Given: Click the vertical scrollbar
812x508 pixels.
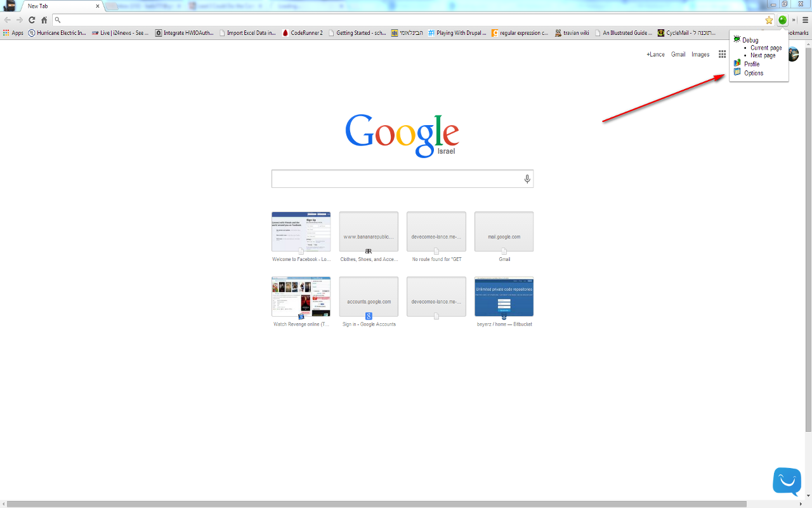Looking at the screenshot, I should pyautogui.click(x=808, y=241).
